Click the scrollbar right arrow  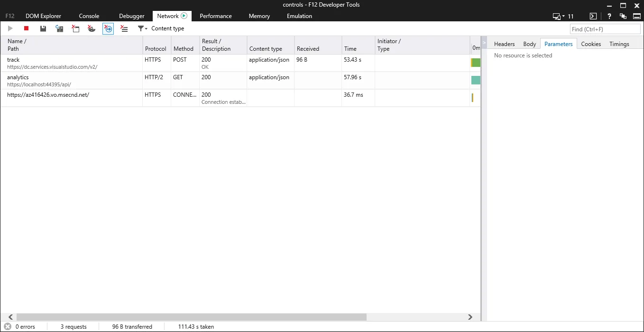click(x=470, y=317)
